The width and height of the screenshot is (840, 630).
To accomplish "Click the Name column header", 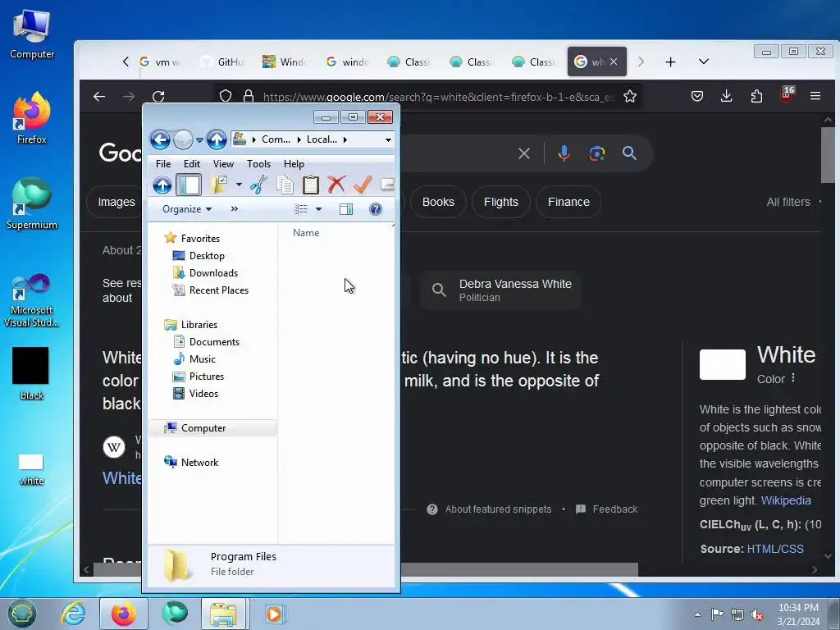I will coord(306,233).
